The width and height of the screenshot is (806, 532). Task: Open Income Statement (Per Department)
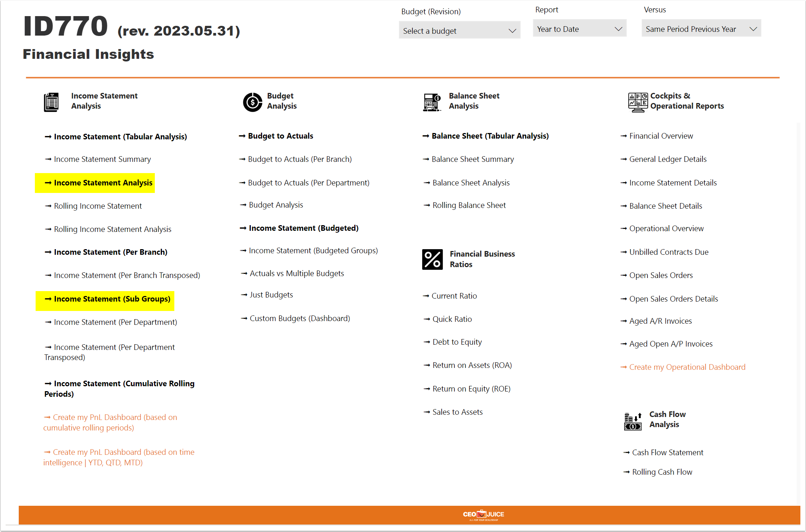[x=111, y=322]
